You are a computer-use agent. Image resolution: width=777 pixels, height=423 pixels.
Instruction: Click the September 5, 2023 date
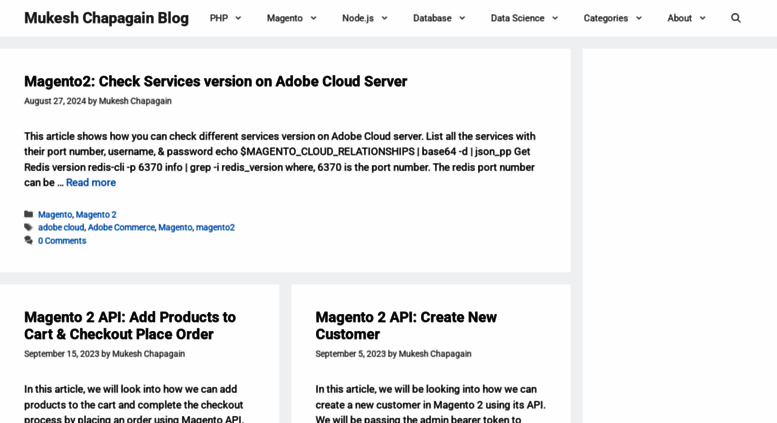coord(350,354)
